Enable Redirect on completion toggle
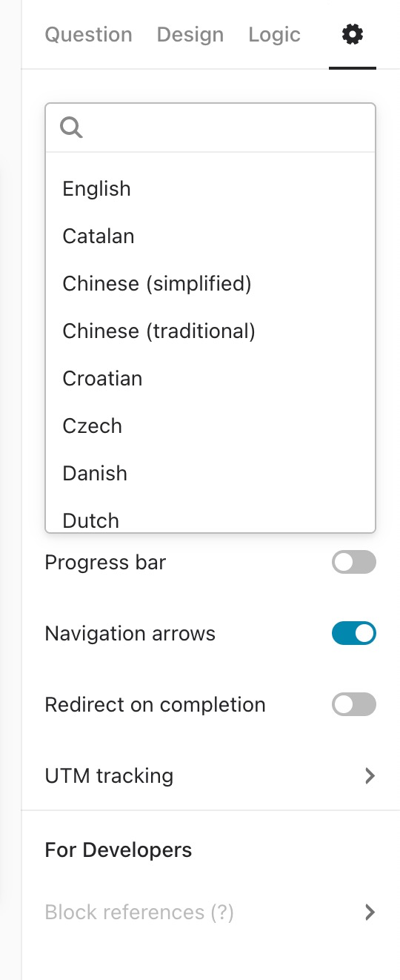400x980 pixels. click(354, 705)
